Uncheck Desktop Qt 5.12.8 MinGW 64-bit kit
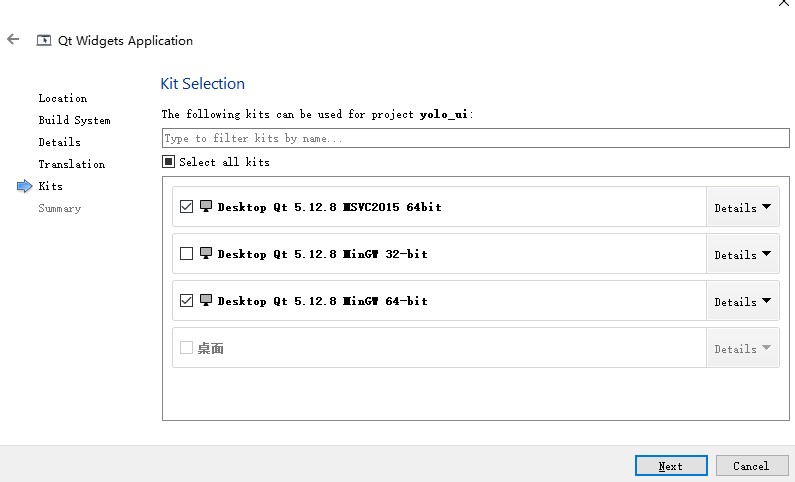This screenshot has height=482, width=795. pos(186,301)
